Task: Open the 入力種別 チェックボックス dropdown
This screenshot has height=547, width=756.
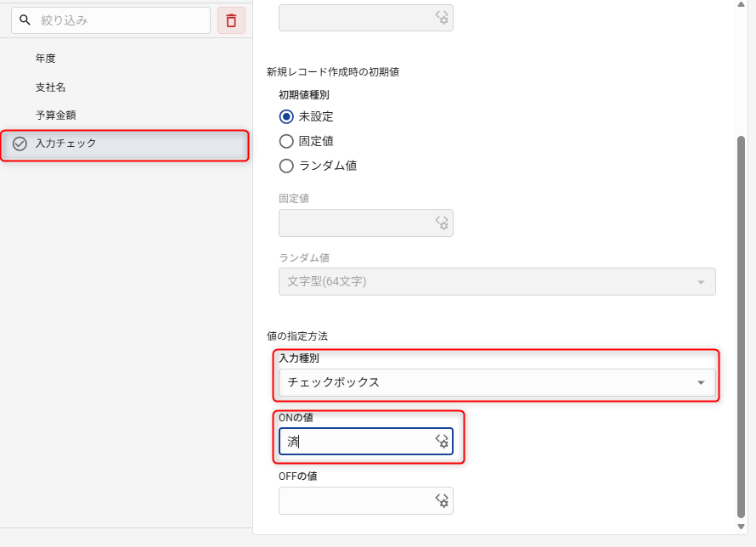Action: [496, 383]
